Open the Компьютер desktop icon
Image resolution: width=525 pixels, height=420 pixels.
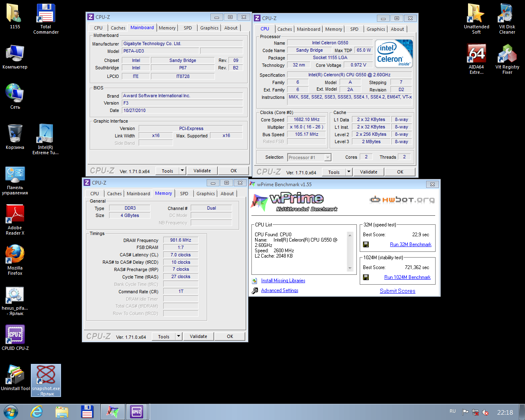point(15,57)
